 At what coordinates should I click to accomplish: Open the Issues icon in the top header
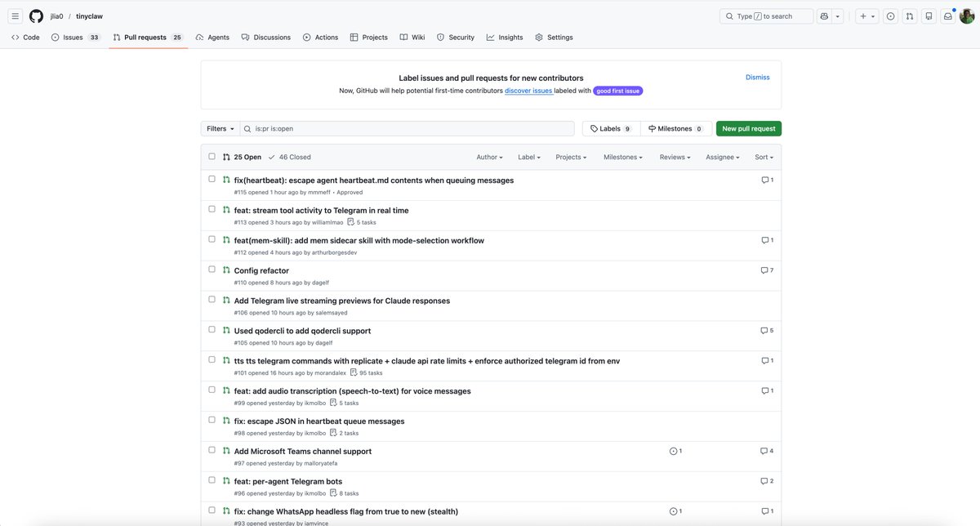click(x=890, y=16)
